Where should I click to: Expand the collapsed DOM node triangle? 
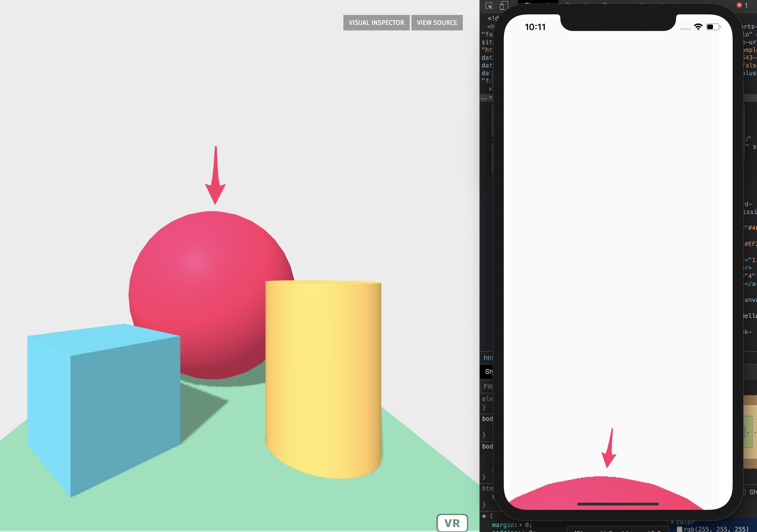[490, 89]
